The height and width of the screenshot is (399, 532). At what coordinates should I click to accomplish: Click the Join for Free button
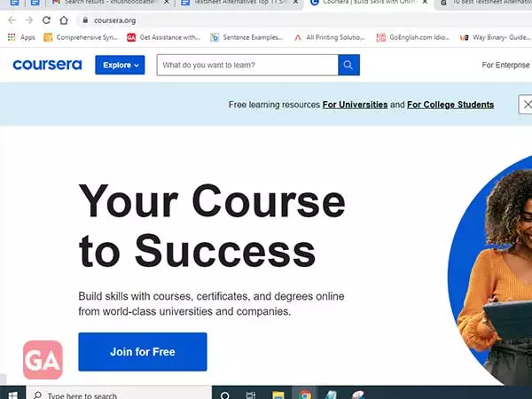tap(143, 352)
